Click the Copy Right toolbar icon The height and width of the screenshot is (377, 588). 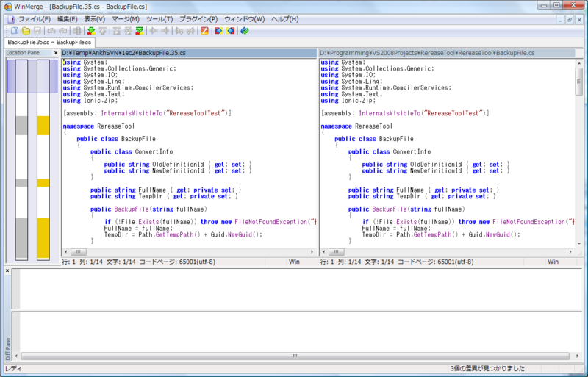click(154, 31)
